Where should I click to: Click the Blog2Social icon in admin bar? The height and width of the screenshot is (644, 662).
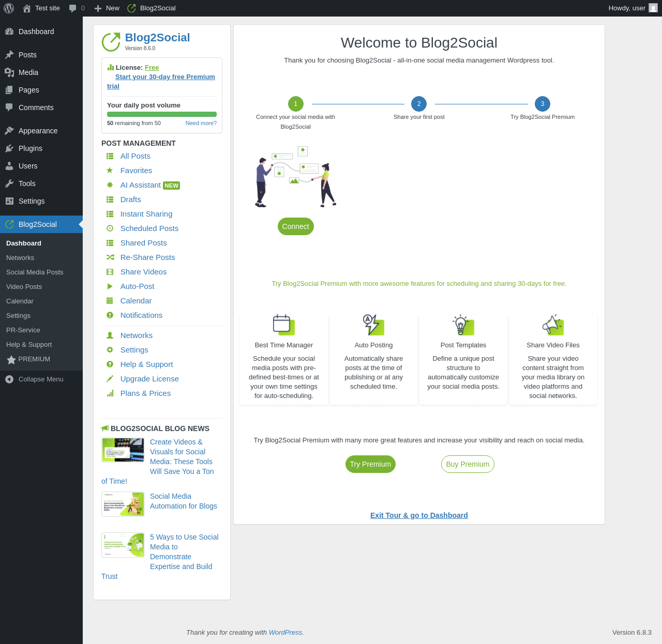pyautogui.click(x=131, y=8)
